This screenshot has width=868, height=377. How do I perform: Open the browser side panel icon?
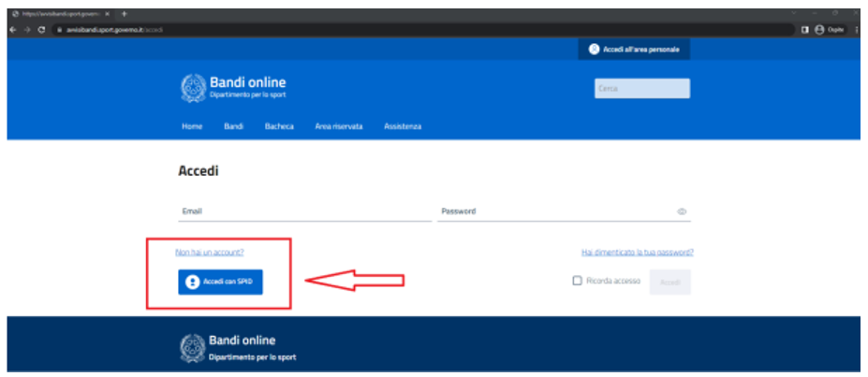[805, 30]
